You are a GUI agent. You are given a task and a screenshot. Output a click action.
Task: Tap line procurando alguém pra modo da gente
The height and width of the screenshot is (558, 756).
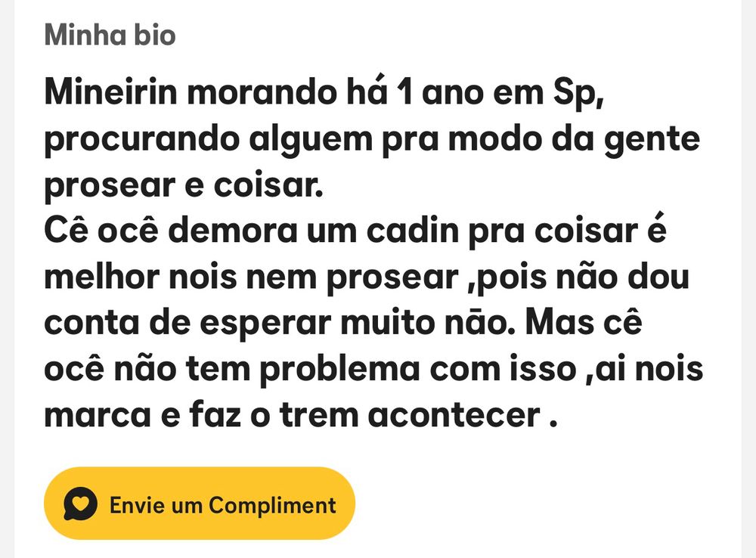coord(372,141)
